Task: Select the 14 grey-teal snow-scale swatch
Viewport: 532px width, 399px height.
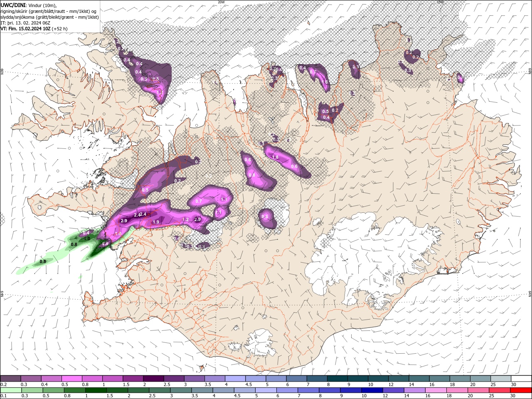Action: (419, 378)
